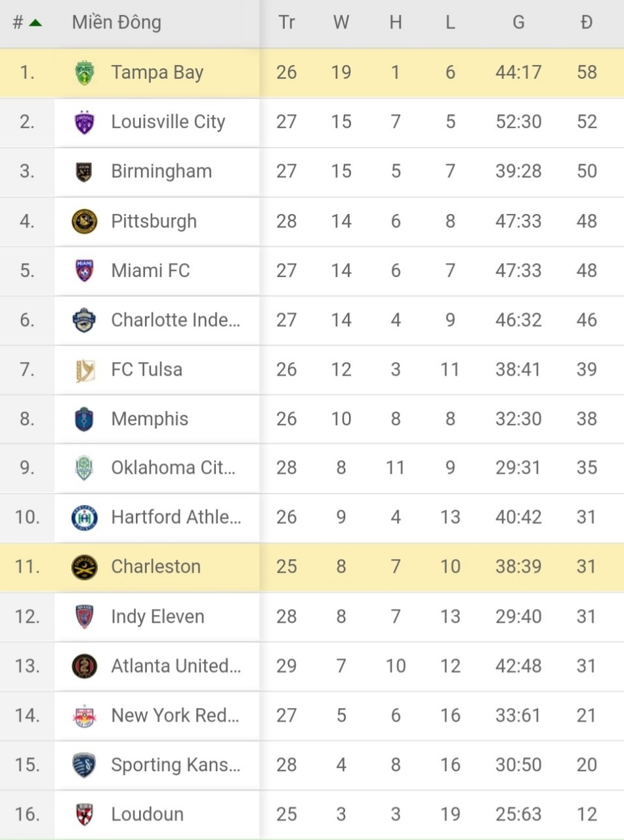
Task: Click the Pittsburgh round yellow crest
Action: pyautogui.click(x=85, y=221)
